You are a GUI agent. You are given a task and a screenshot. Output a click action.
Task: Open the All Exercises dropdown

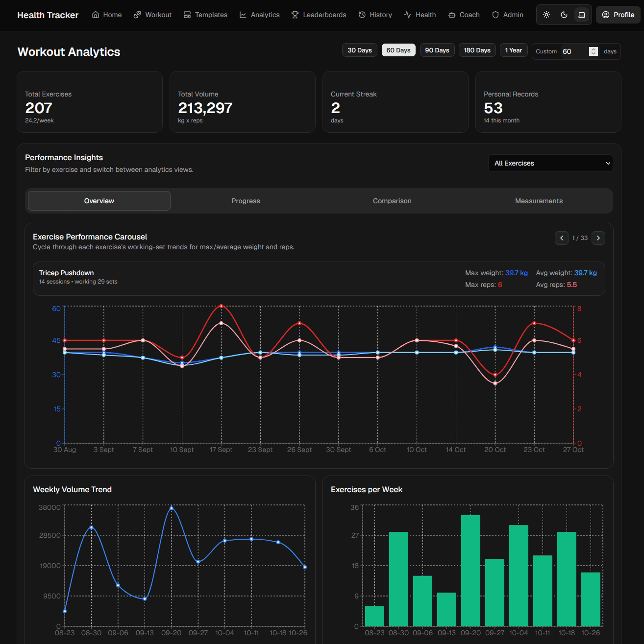pos(550,163)
